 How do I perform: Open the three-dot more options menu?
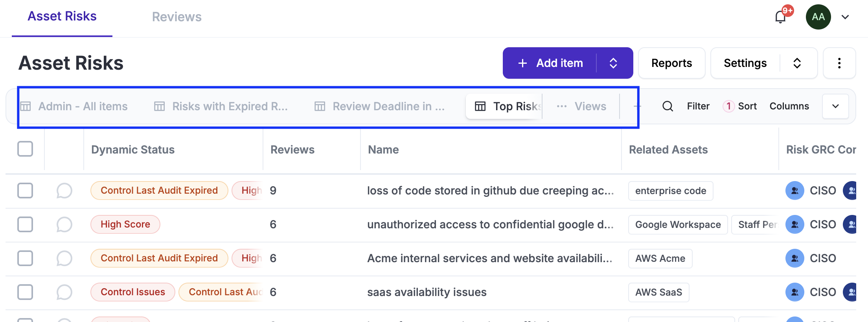click(839, 63)
